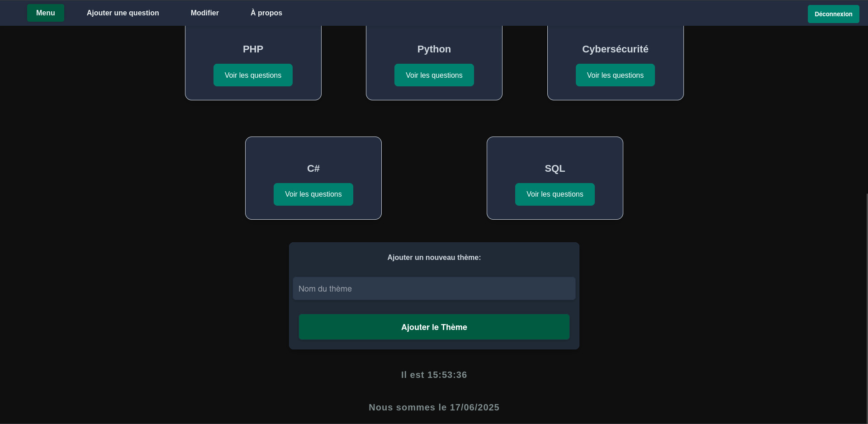Image resolution: width=868 pixels, height=424 pixels.
Task: View questions for PHP theme
Action: [x=253, y=75]
